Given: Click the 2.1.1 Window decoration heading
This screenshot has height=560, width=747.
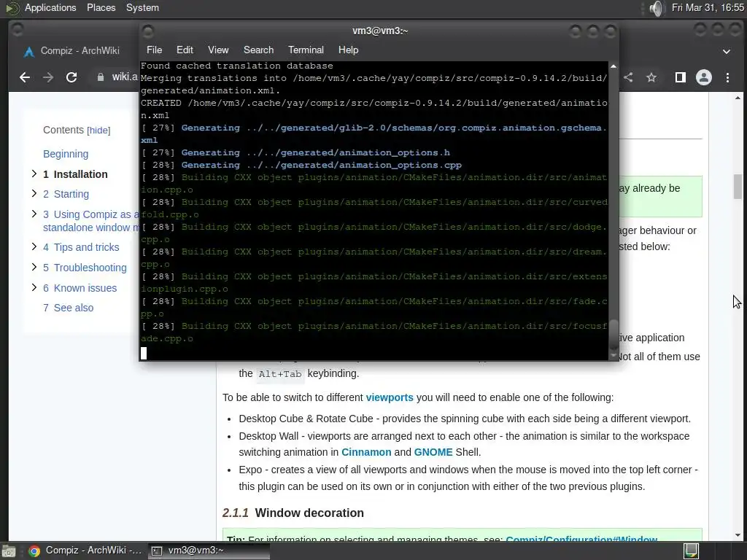Looking at the screenshot, I should tap(293, 513).
